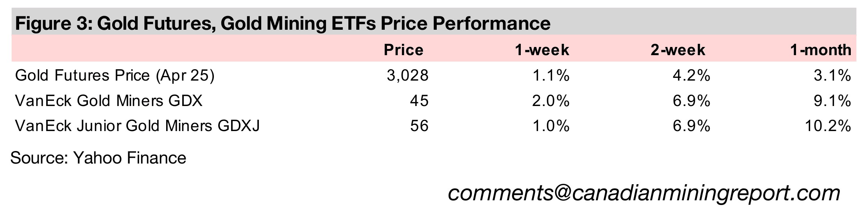Click the gold futures 2-week change 4.2%
The image size is (868, 214).
691,76
